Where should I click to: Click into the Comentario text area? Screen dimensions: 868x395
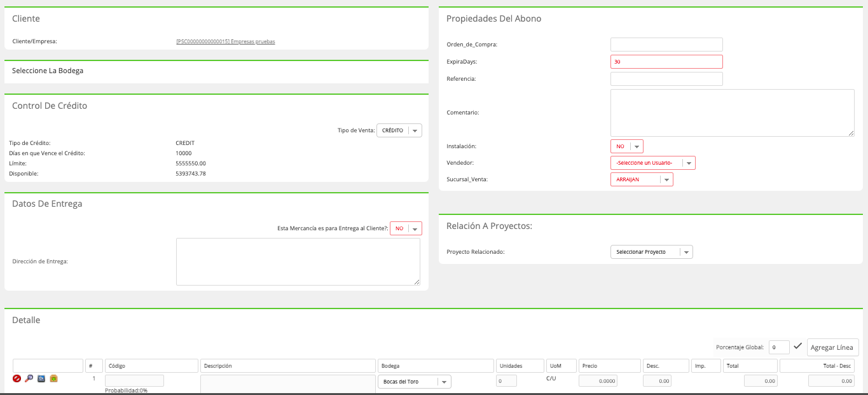click(x=732, y=113)
